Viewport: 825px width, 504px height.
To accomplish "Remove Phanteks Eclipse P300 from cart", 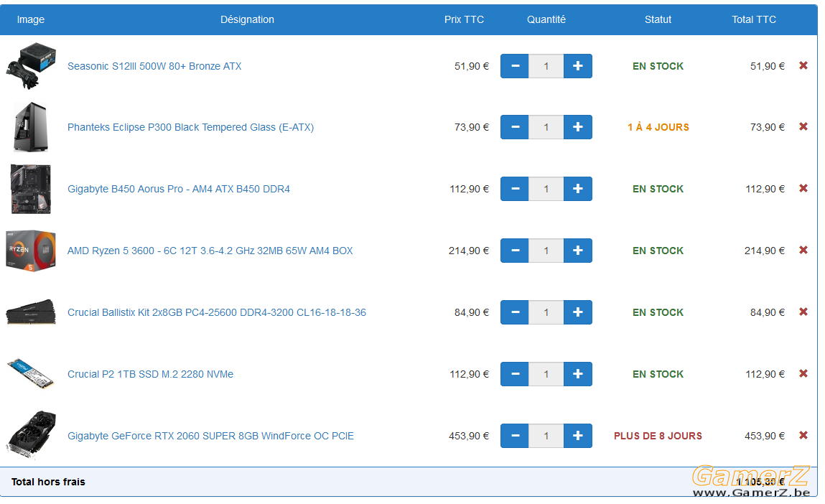I will tap(803, 126).
